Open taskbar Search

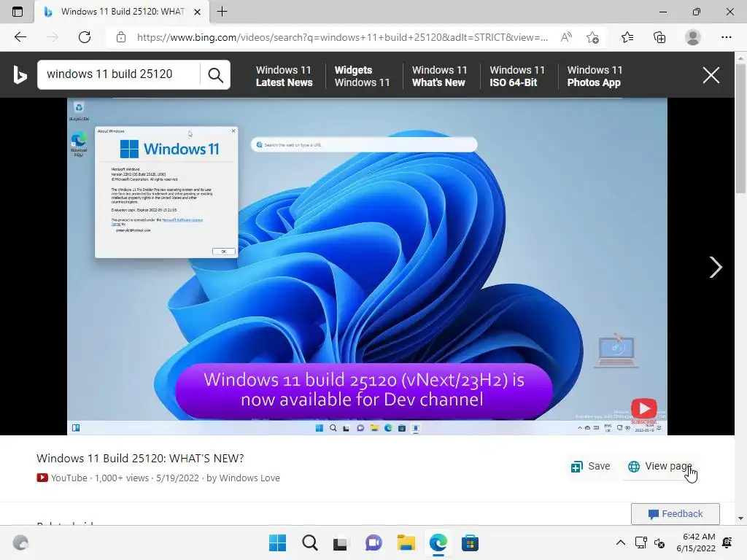click(x=309, y=542)
